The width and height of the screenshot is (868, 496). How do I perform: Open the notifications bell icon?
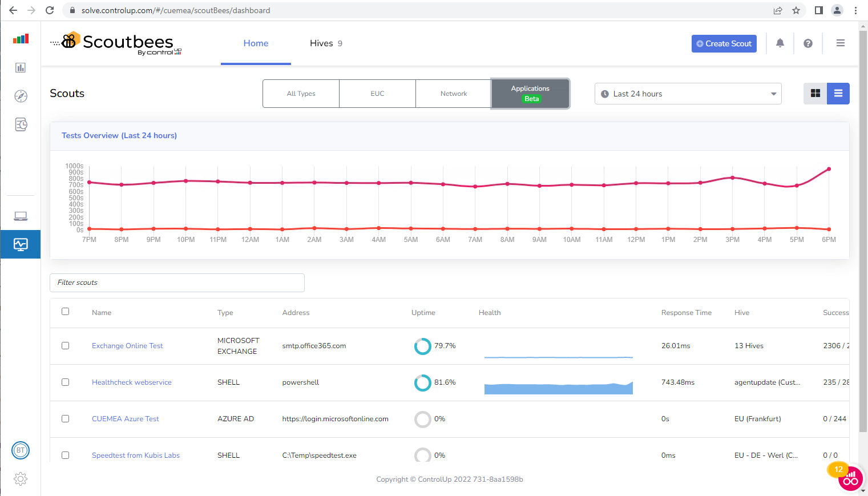click(x=780, y=43)
